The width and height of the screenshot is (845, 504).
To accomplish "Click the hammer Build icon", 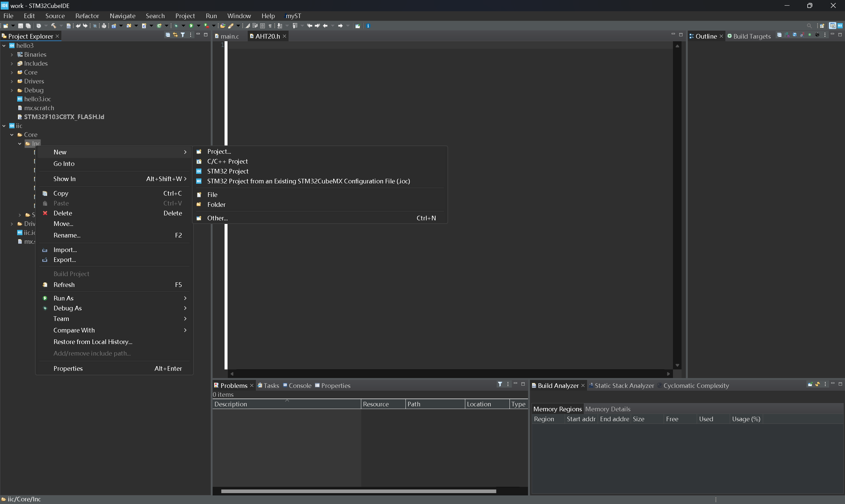I will [53, 26].
